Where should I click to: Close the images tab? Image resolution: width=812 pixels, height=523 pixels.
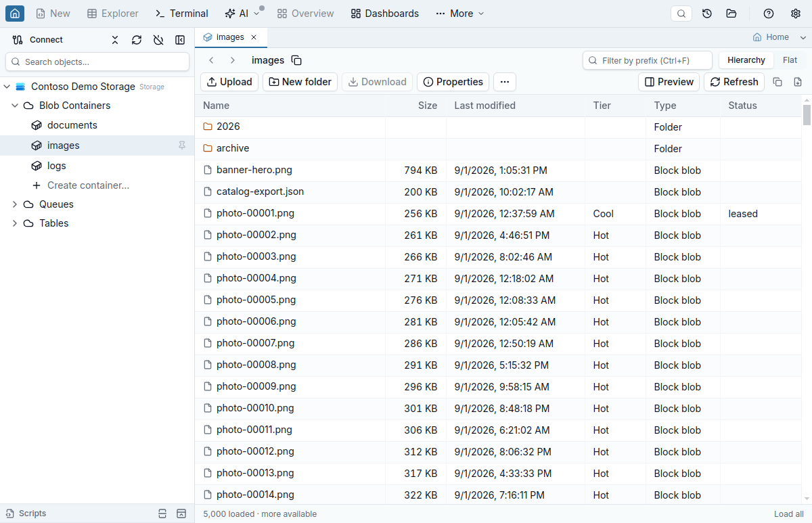coord(254,37)
